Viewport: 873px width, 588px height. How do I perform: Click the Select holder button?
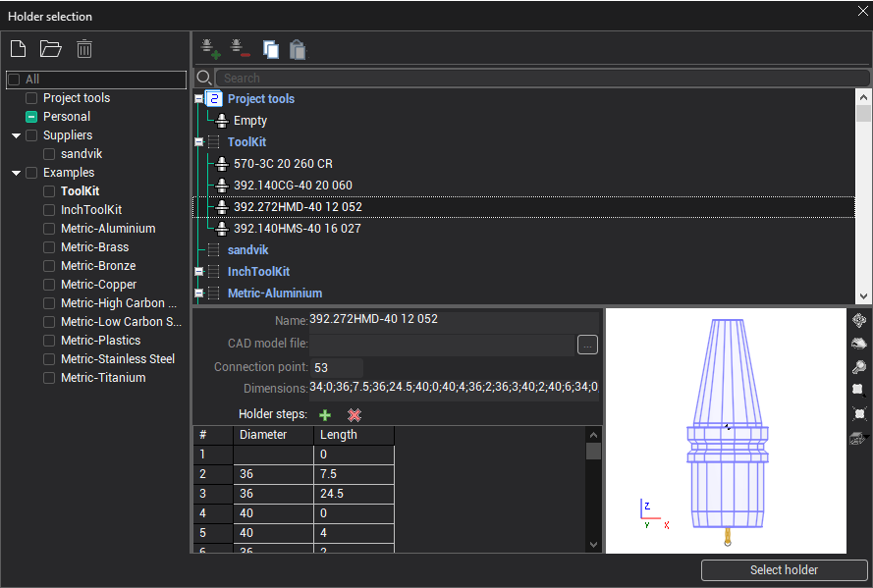(784, 570)
